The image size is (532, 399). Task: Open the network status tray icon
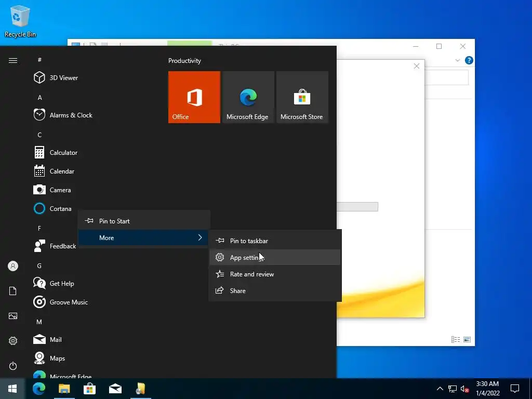coord(453,389)
